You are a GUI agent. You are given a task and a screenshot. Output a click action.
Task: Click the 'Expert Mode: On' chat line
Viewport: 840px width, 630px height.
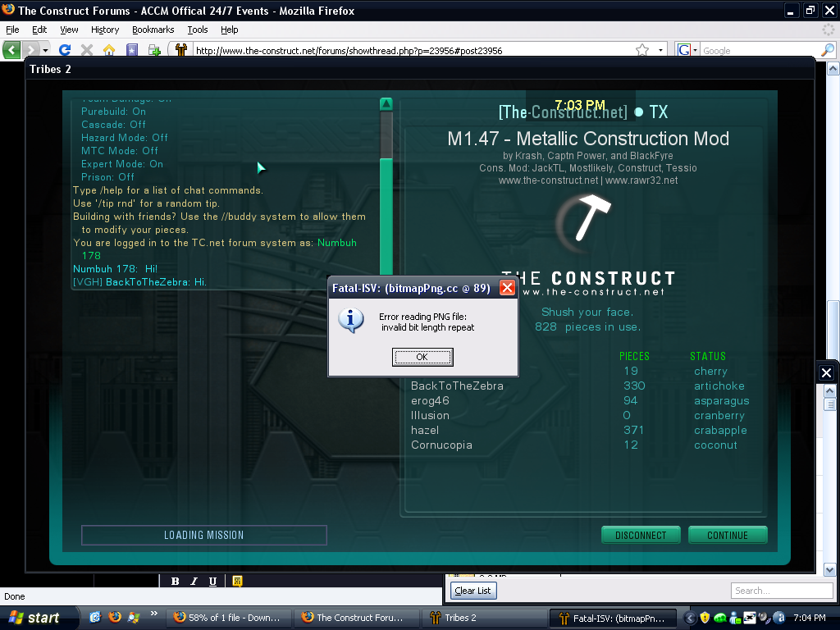tap(122, 164)
